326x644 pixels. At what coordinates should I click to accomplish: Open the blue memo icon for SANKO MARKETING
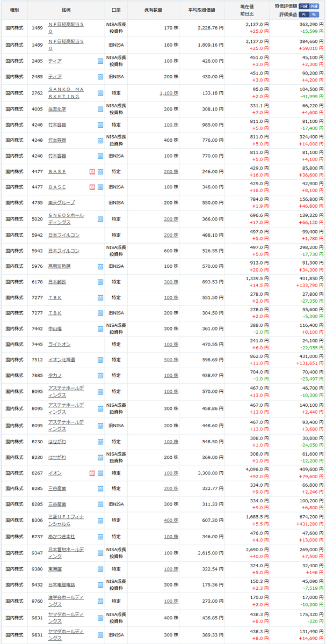100,92
